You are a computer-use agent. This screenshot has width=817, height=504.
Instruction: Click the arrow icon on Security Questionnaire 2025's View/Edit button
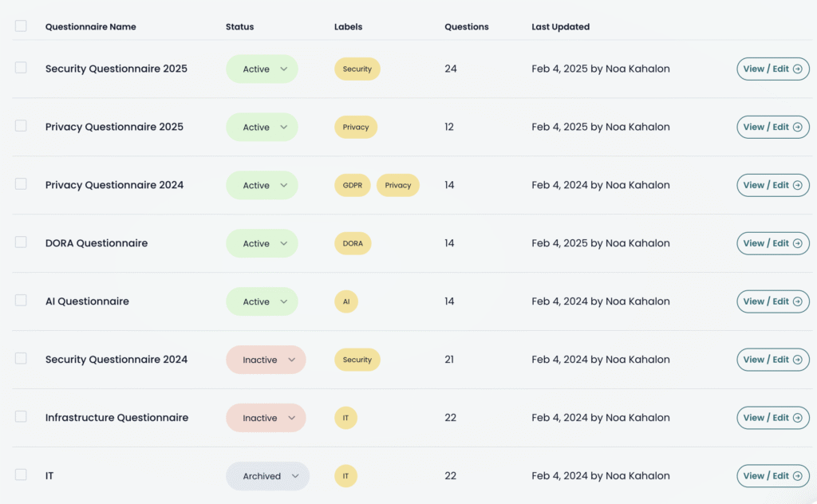(798, 69)
